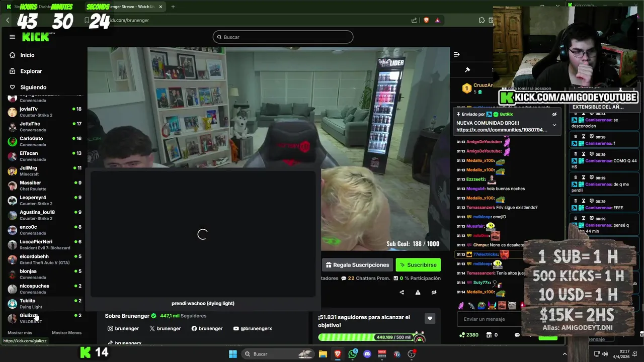This screenshot has height=362, width=644.
Task: Click the heart follow-goal button
Action: (x=430, y=318)
